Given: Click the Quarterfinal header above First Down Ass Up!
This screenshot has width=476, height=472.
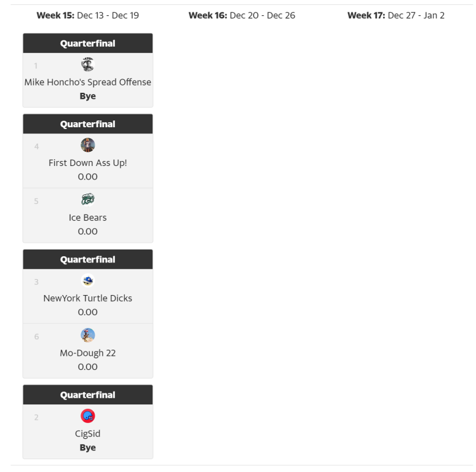Looking at the screenshot, I should tap(88, 124).
